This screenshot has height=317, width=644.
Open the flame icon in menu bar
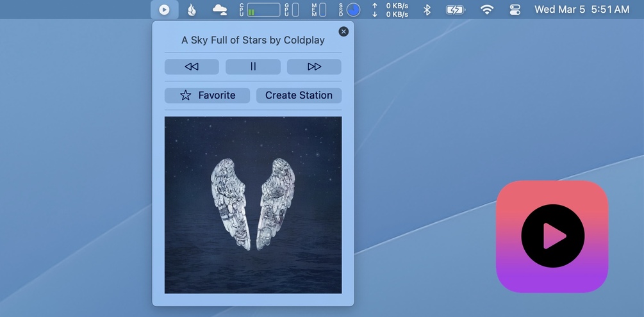point(192,10)
